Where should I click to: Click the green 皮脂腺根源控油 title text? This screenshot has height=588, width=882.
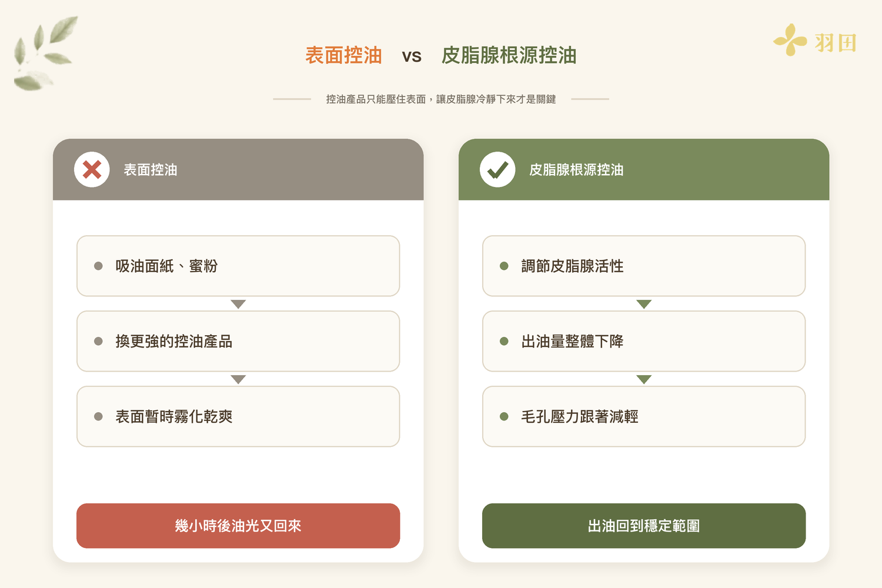pyautogui.click(x=509, y=55)
